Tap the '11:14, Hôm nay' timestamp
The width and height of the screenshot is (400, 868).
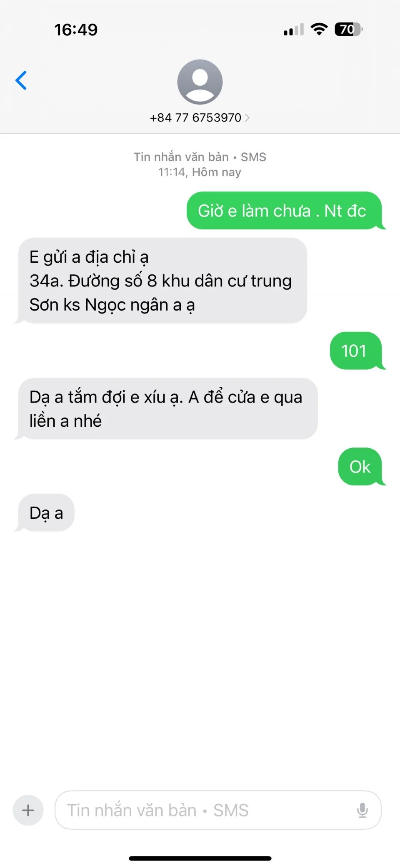coord(200,172)
